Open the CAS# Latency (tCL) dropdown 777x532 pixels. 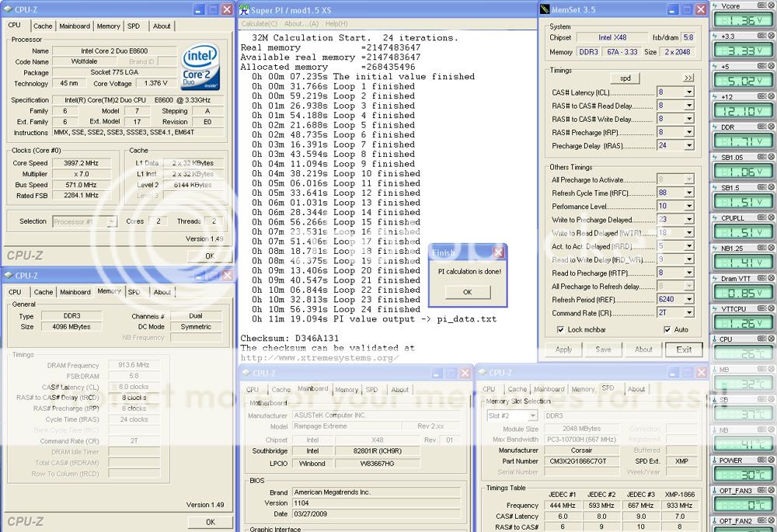[x=689, y=92]
